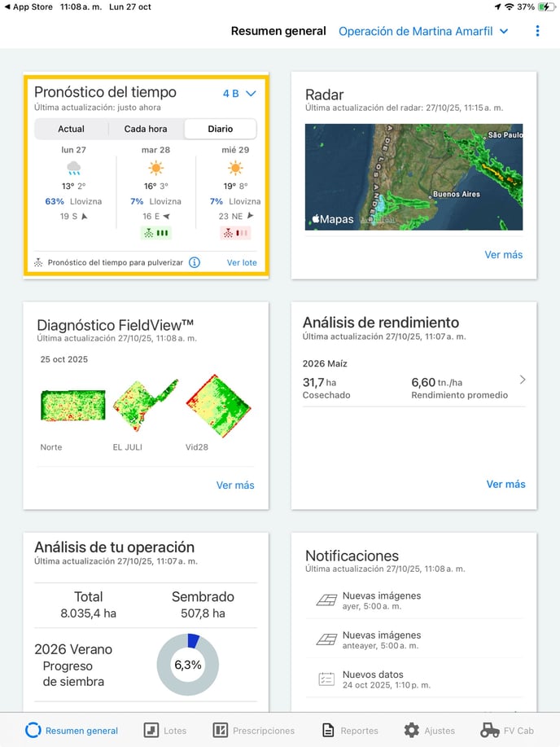The width and height of the screenshot is (560, 747).
Task: Select Diario forecast segment
Action: (220, 129)
